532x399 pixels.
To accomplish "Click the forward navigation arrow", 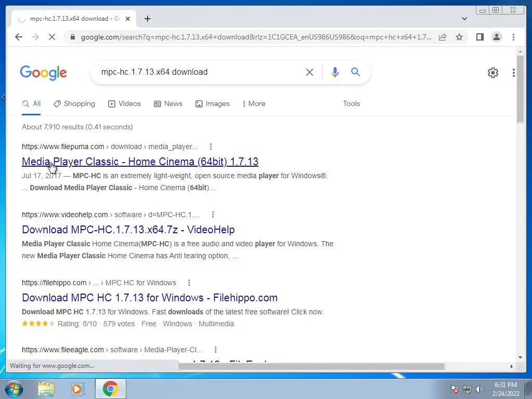I will pyautogui.click(x=35, y=37).
